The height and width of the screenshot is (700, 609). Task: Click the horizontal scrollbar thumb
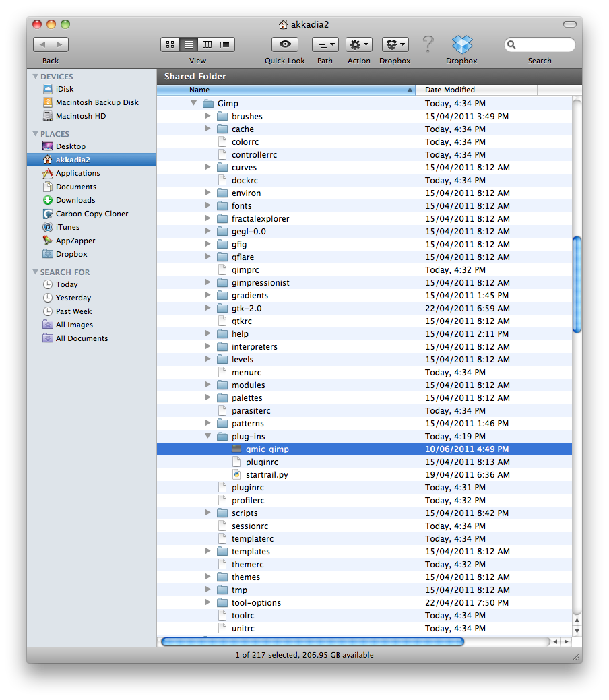click(x=313, y=641)
